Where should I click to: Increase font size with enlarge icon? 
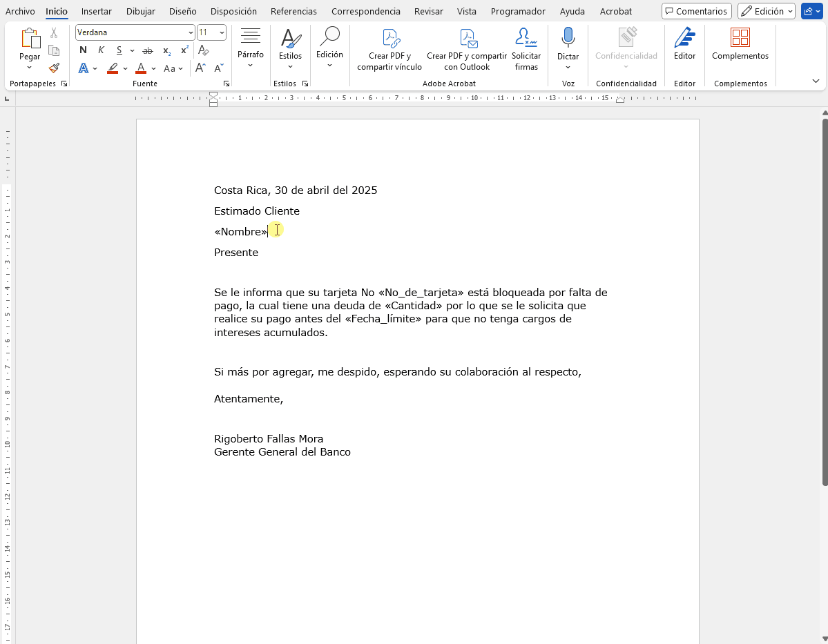point(200,68)
